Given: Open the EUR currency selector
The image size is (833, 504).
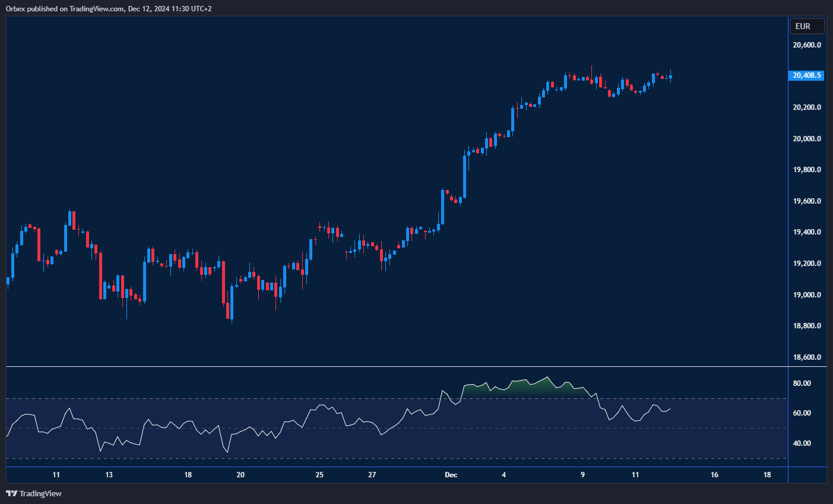Looking at the screenshot, I should point(806,26).
